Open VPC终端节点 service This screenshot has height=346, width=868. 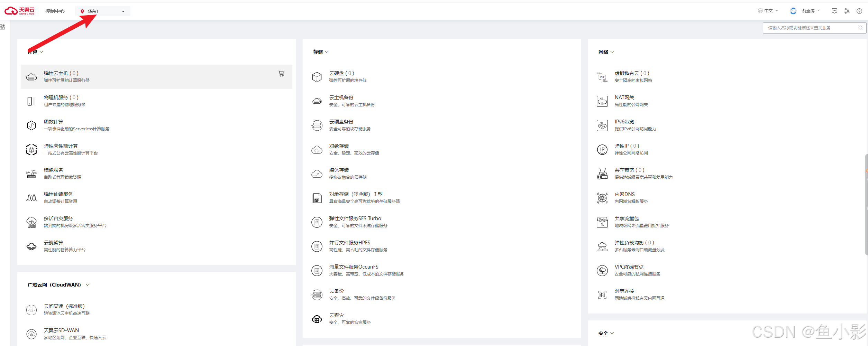pyautogui.click(x=727, y=270)
